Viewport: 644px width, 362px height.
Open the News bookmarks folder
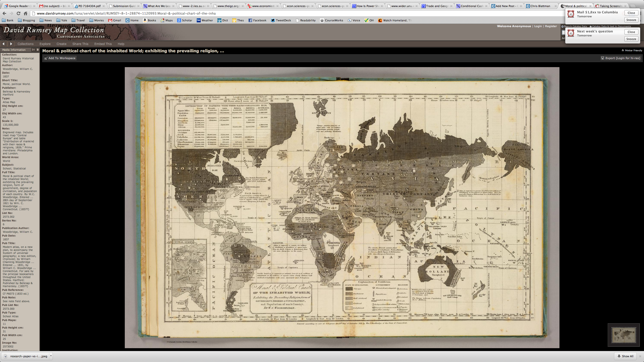point(46,20)
